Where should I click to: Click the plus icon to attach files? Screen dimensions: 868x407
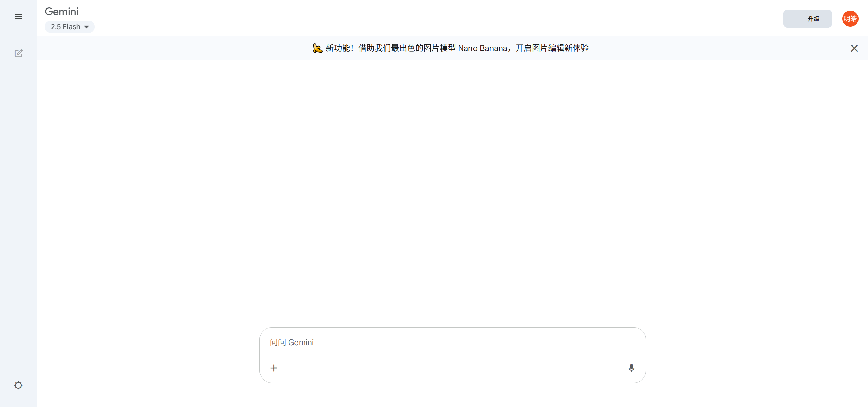coord(274,368)
